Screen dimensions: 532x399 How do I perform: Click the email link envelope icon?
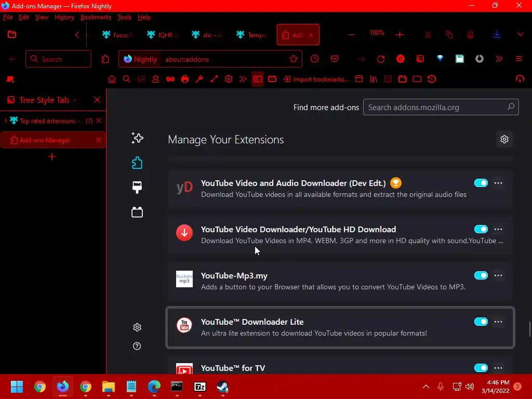[x=272, y=79]
